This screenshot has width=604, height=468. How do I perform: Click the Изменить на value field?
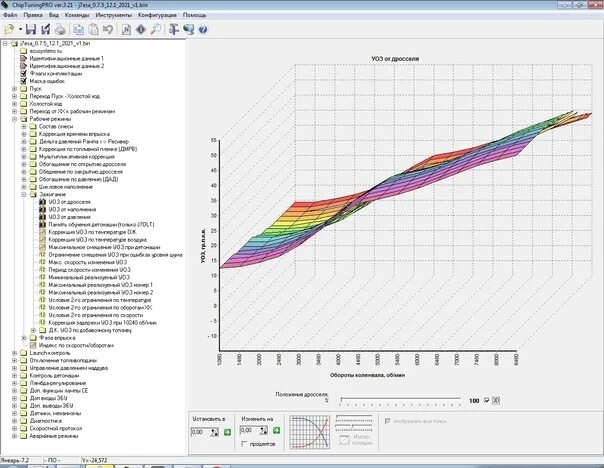pos(249,431)
